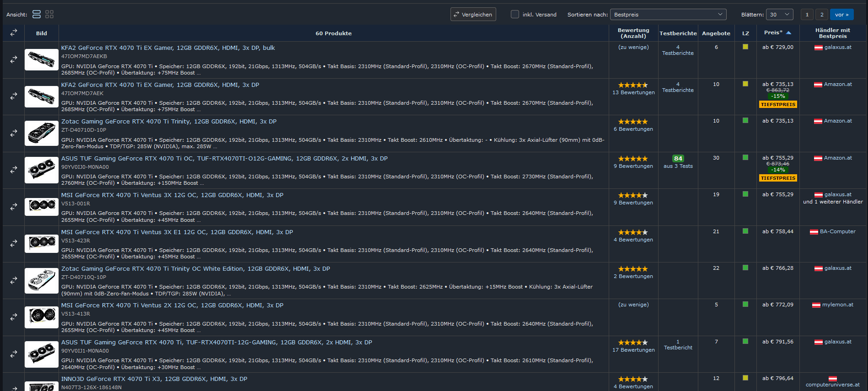Click star rating of ASUS TUF OC card

(x=633, y=159)
